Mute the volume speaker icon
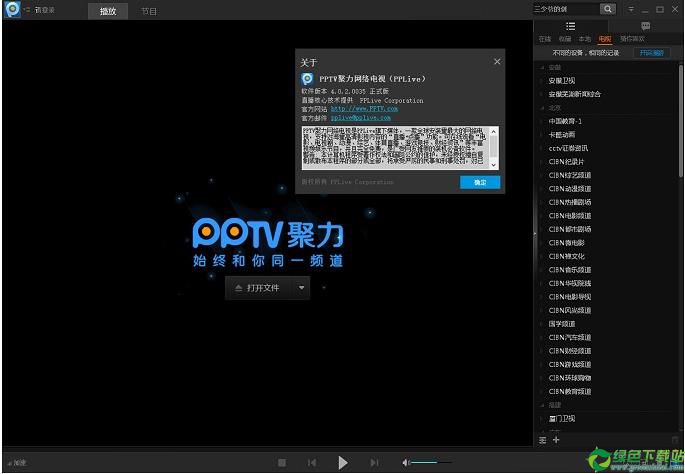Image resolution: width=685 pixels, height=474 pixels. (x=406, y=462)
